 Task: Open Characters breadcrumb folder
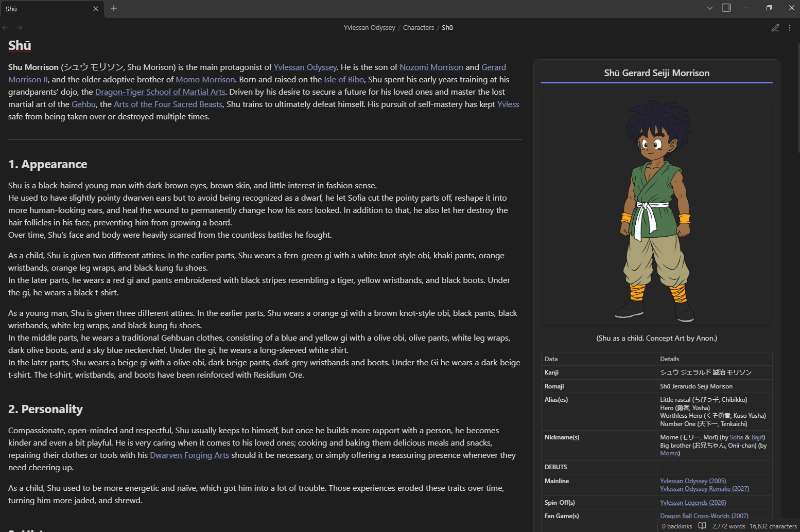pos(419,28)
